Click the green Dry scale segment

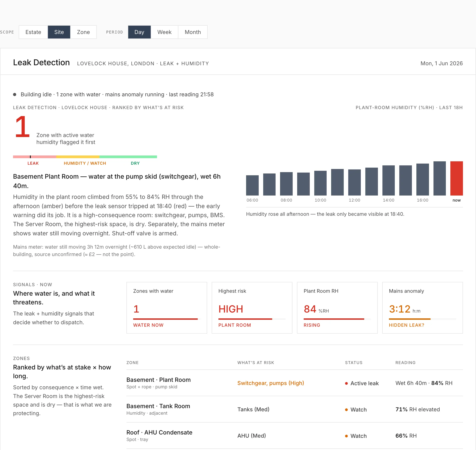click(x=128, y=157)
